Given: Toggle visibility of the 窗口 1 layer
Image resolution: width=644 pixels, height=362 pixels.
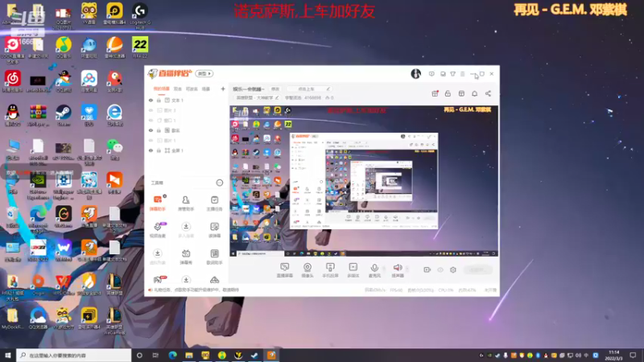Looking at the screenshot, I should [151, 120].
